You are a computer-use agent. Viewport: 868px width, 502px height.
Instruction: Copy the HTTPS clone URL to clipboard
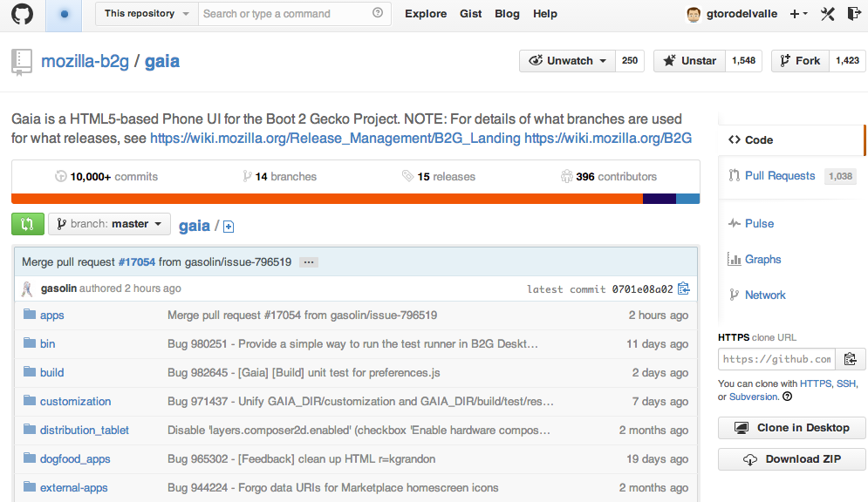click(x=851, y=359)
